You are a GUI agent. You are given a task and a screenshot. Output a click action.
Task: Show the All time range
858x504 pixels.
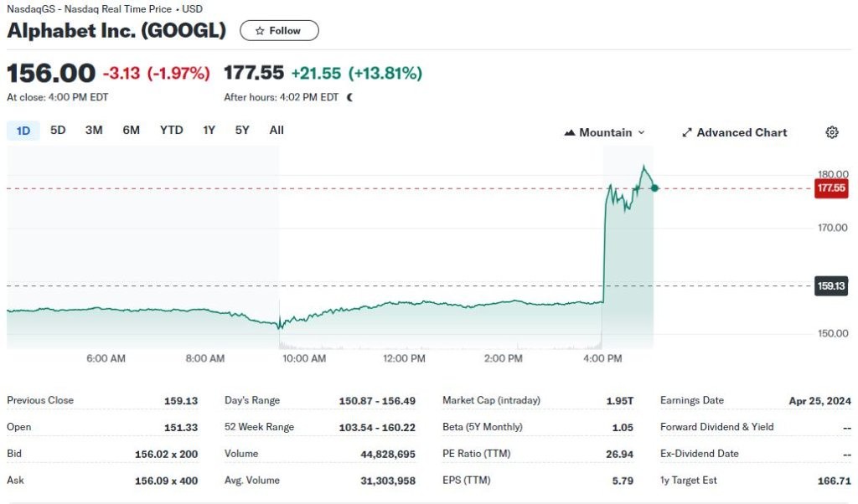click(277, 130)
